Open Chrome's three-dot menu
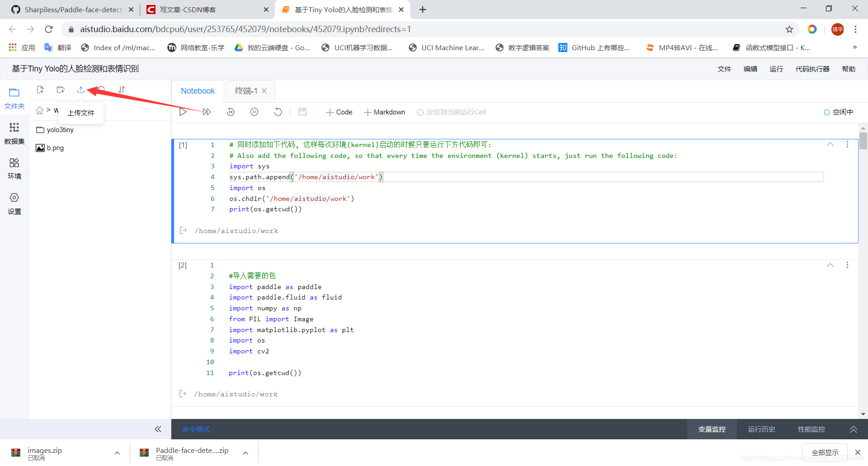The width and height of the screenshot is (868, 466). click(855, 29)
